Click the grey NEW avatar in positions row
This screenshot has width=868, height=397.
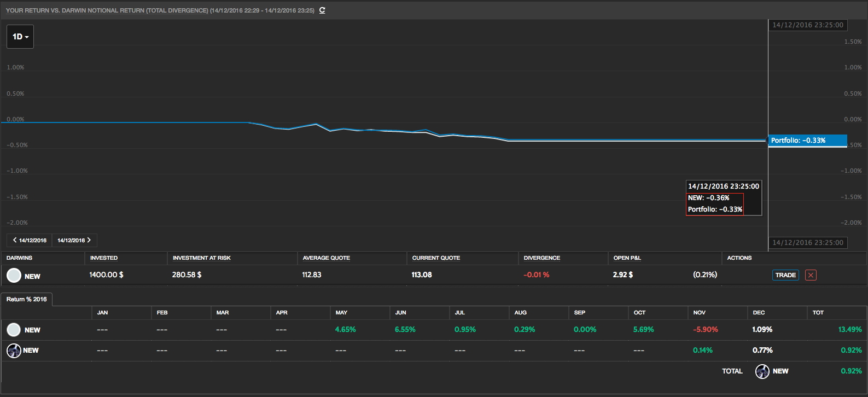[x=14, y=276]
